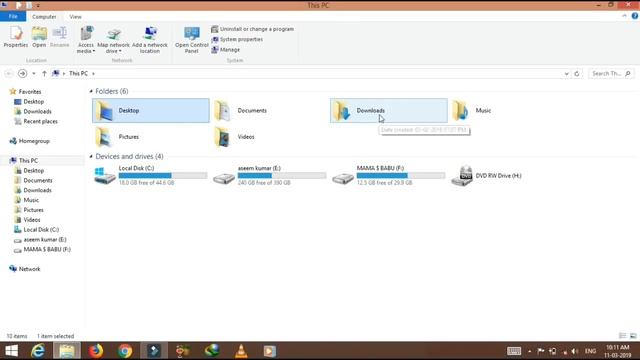Click the Open ribbon icon
The width and height of the screenshot is (640, 360).
pyautogui.click(x=39, y=37)
